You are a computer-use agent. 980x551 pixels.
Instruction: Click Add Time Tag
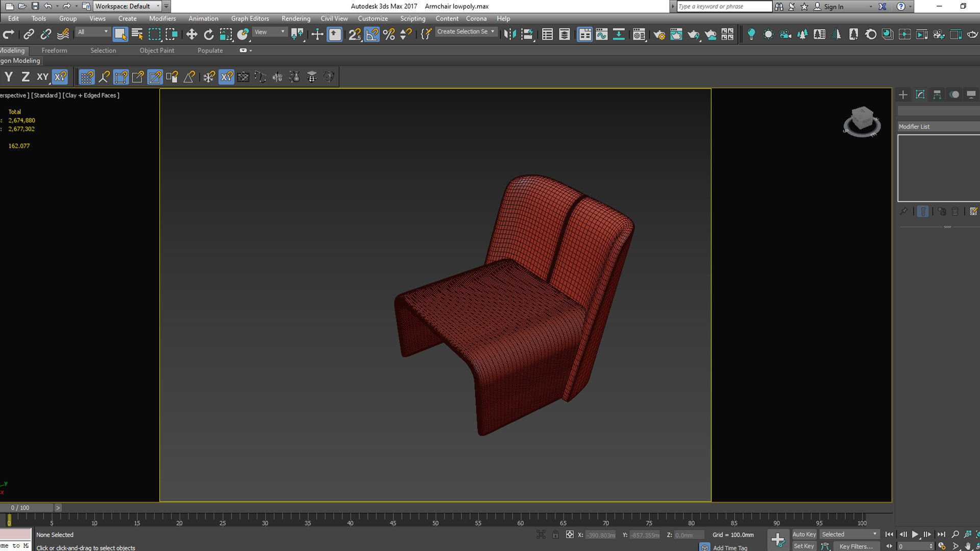tap(730, 547)
